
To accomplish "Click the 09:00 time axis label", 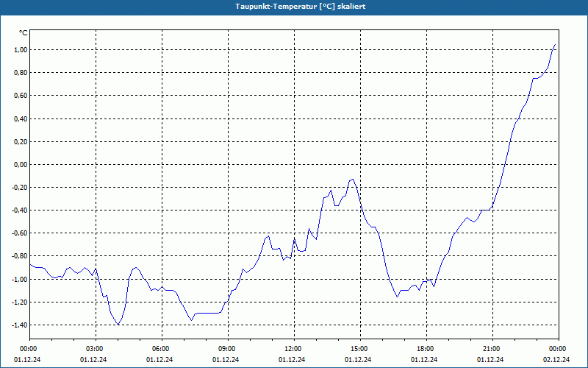I will [228, 349].
